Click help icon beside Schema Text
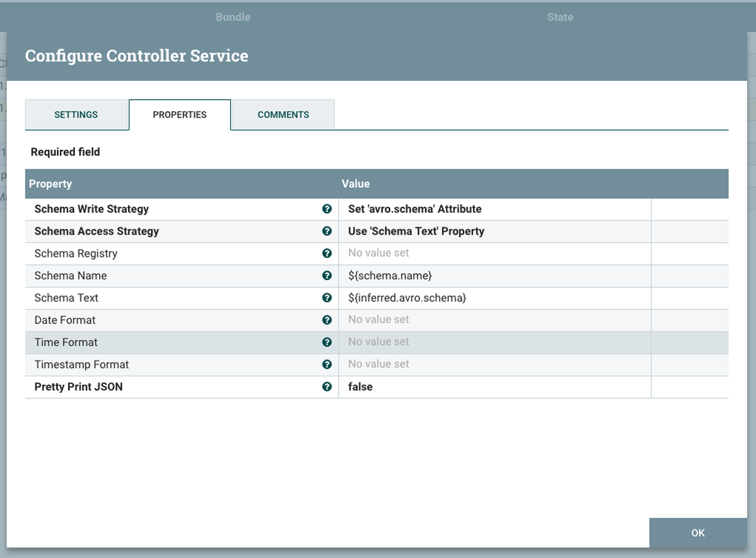The height and width of the screenshot is (558, 756). click(327, 298)
